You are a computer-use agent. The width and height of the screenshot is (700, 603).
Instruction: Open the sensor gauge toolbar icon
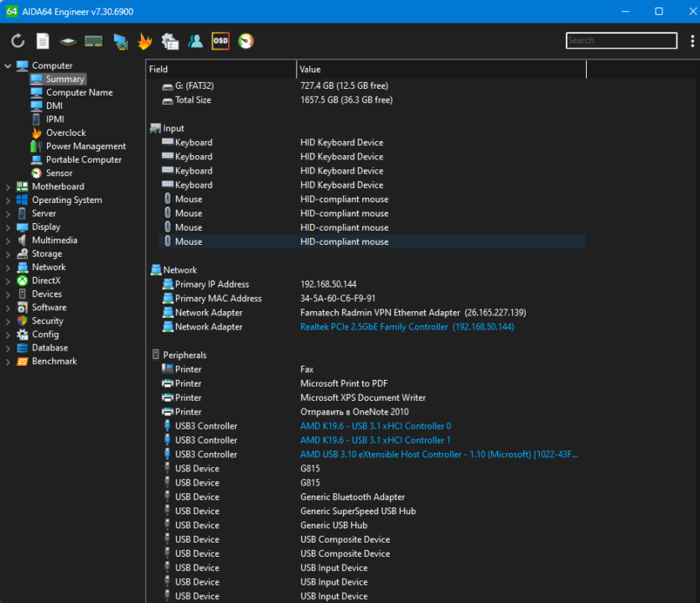click(246, 41)
